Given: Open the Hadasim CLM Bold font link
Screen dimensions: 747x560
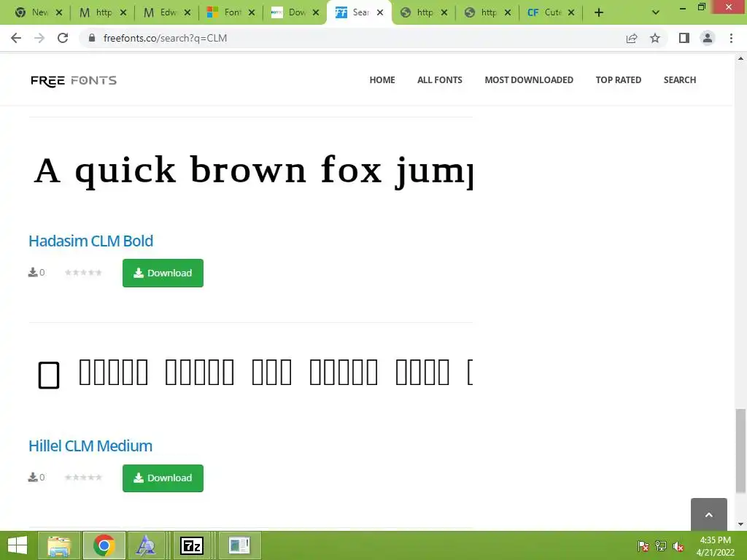Looking at the screenshot, I should click(x=91, y=241).
